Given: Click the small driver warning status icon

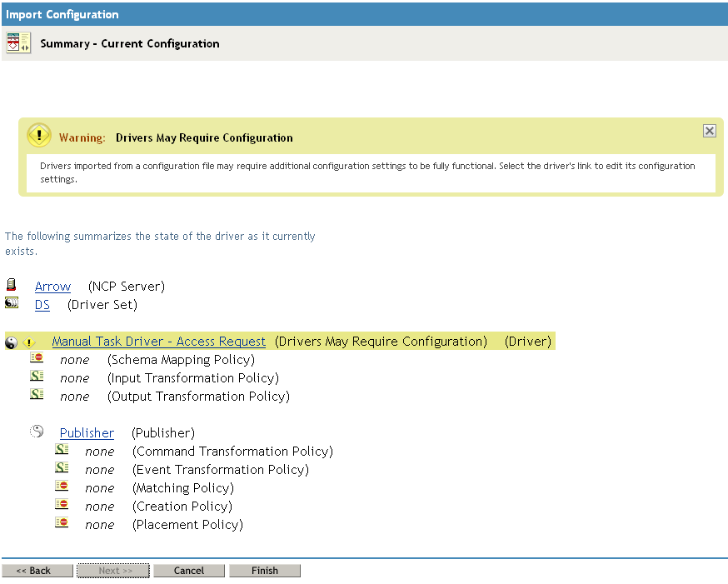Looking at the screenshot, I should (x=29, y=342).
